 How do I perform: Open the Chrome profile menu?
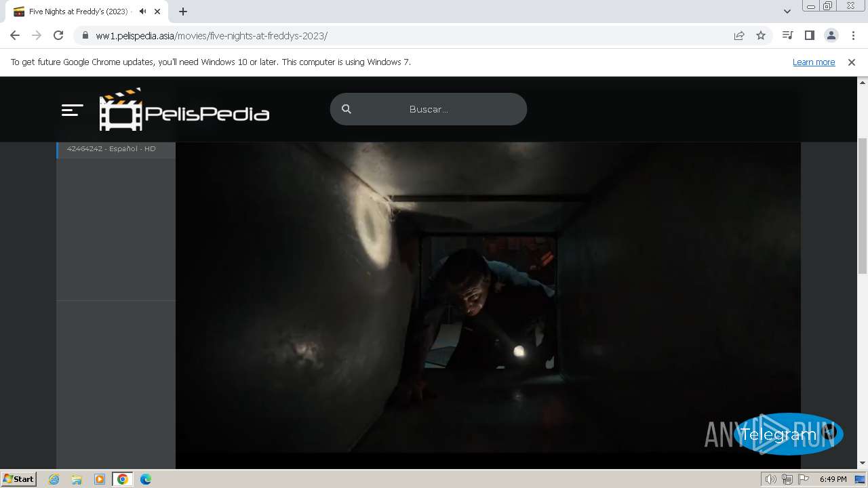click(x=831, y=36)
